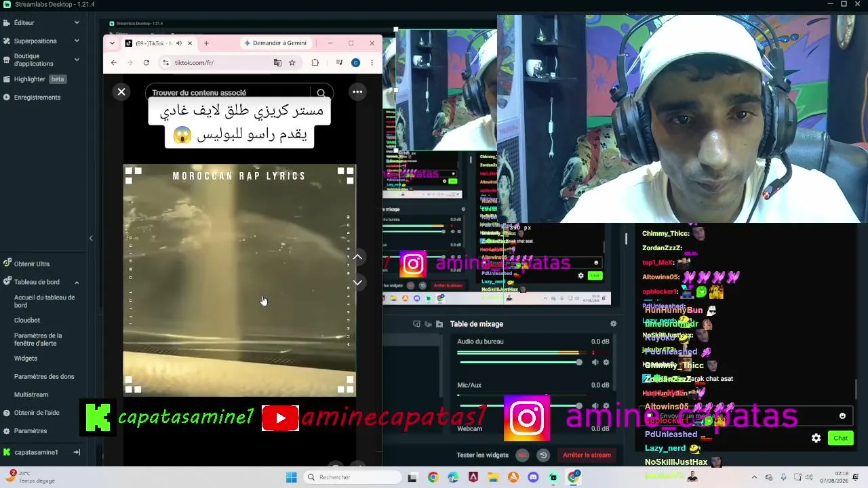Click the taskbar Rechercher search box
Screen dimensions: 868x488
tap(353, 477)
